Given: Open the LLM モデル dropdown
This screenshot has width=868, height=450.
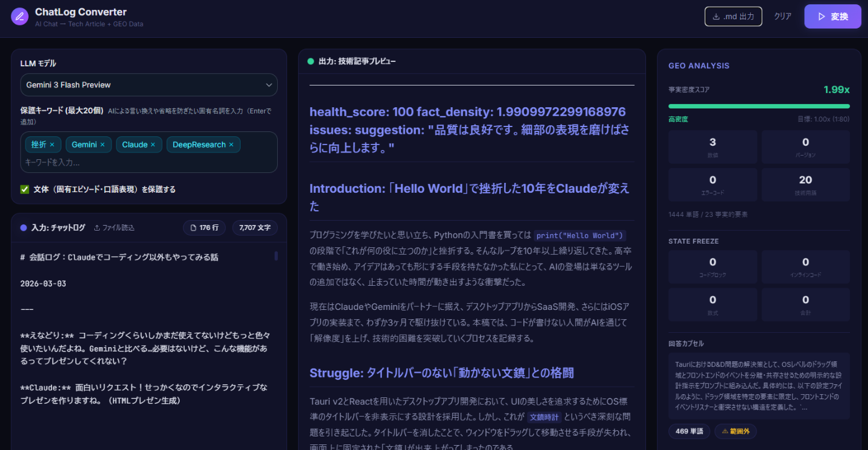Looking at the screenshot, I should 149,85.
